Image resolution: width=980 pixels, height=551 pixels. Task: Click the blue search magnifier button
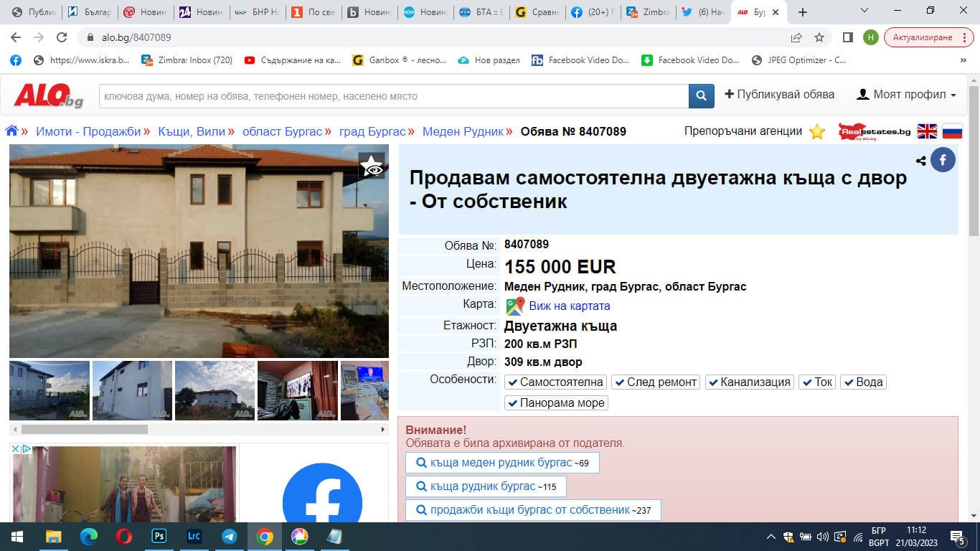[701, 96]
